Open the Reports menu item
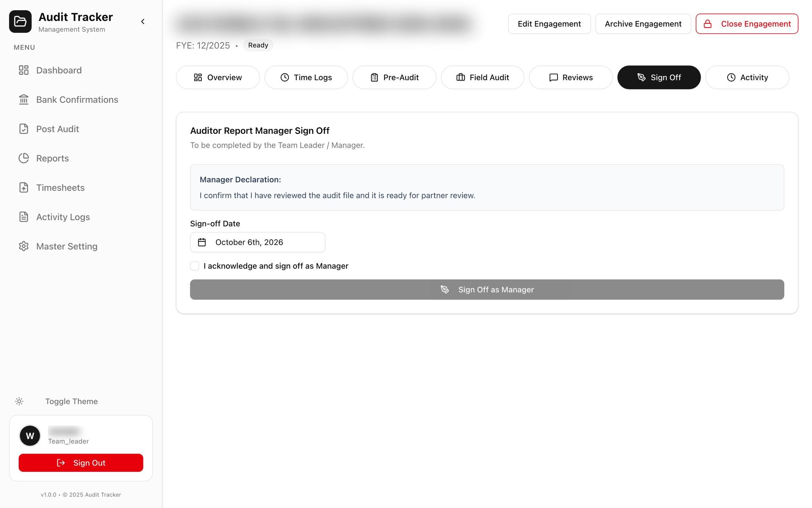This screenshot has height=508, width=812. [x=81, y=158]
